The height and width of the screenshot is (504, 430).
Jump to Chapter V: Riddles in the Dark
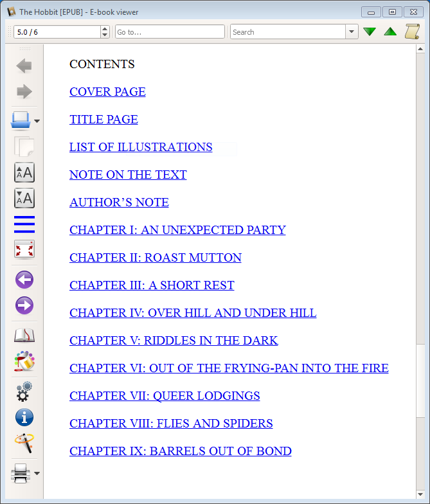[174, 341]
